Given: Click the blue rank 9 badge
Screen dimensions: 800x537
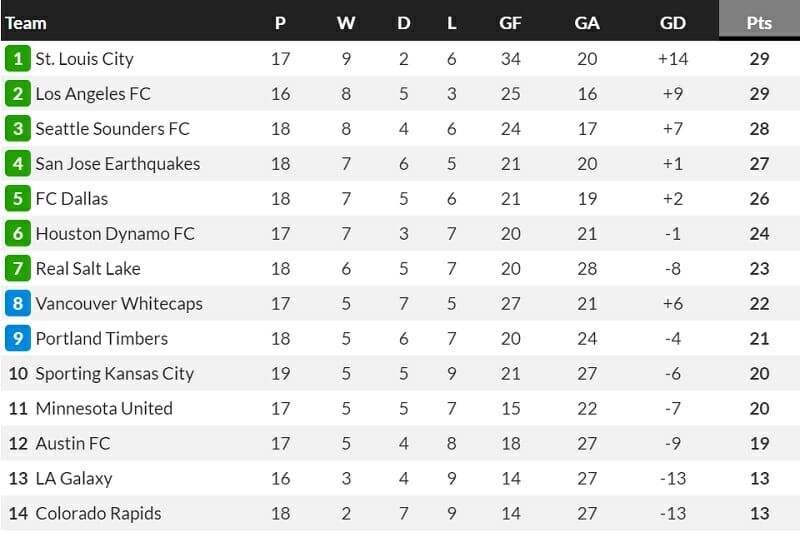Looking at the screenshot, I should coord(17,339).
